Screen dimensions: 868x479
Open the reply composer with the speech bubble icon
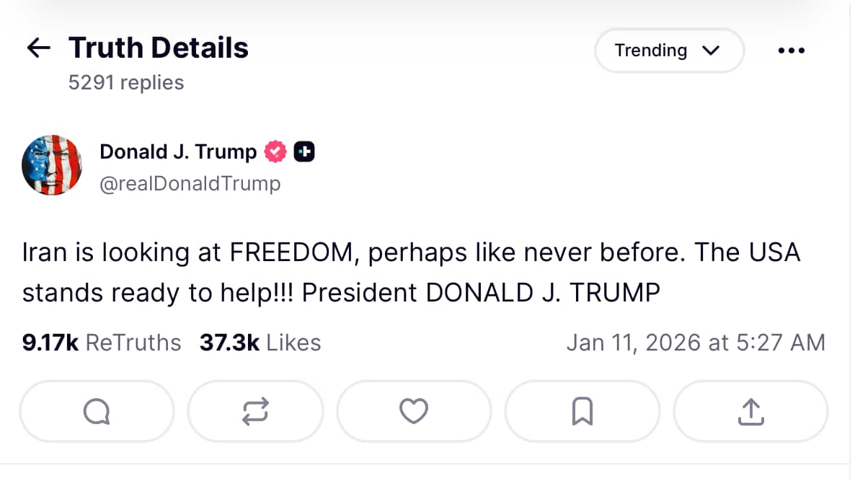[97, 411]
